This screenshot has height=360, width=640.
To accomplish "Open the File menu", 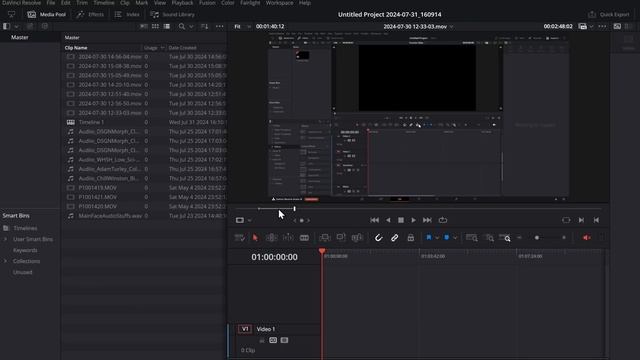I will click(x=51, y=3).
